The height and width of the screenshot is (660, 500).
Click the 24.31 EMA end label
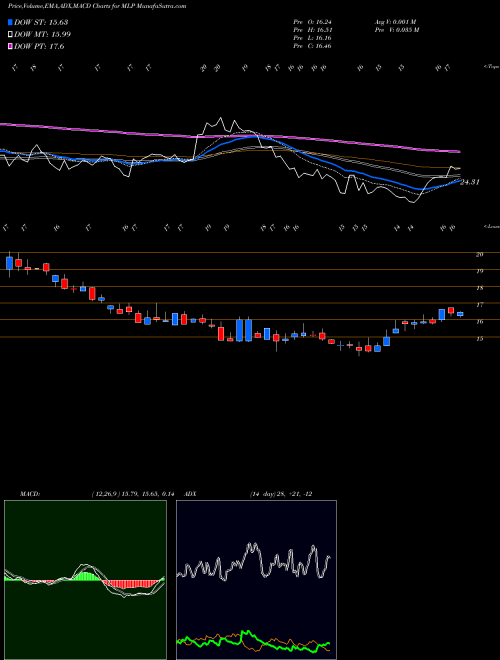(470, 182)
